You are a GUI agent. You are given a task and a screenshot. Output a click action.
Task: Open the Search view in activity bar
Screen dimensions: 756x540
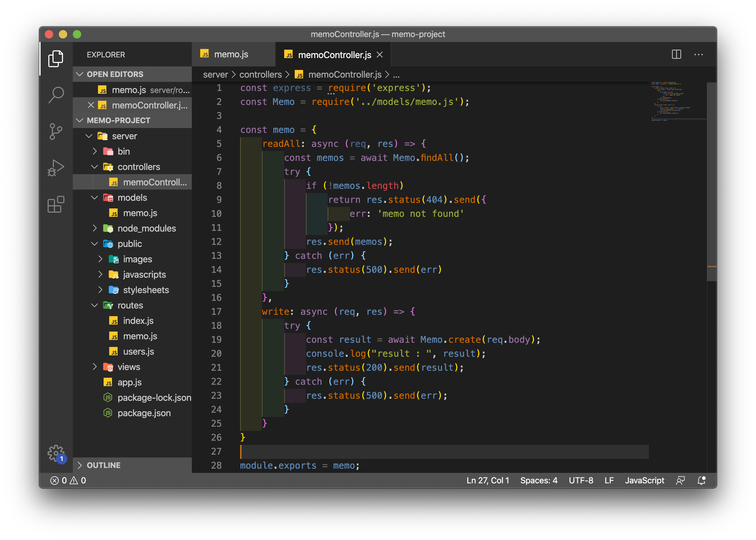click(x=56, y=95)
